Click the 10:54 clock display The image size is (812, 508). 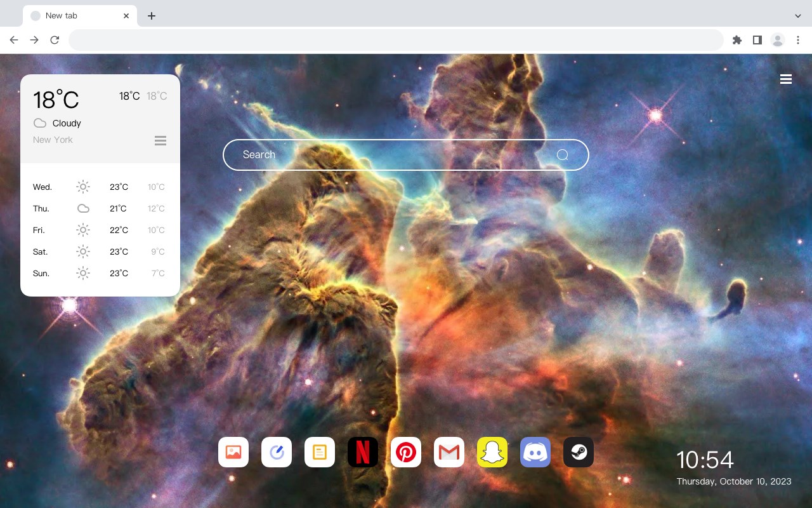click(705, 460)
